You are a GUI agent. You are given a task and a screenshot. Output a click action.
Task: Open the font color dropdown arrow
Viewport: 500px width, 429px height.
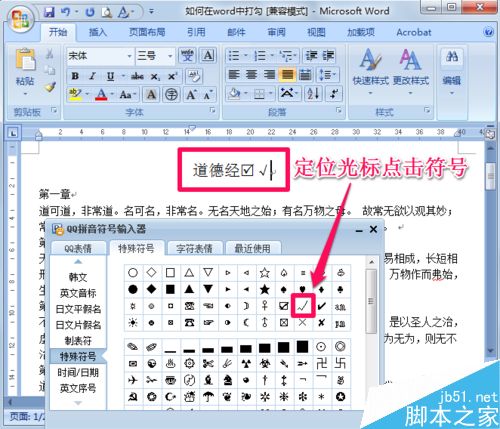click(112, 95)
